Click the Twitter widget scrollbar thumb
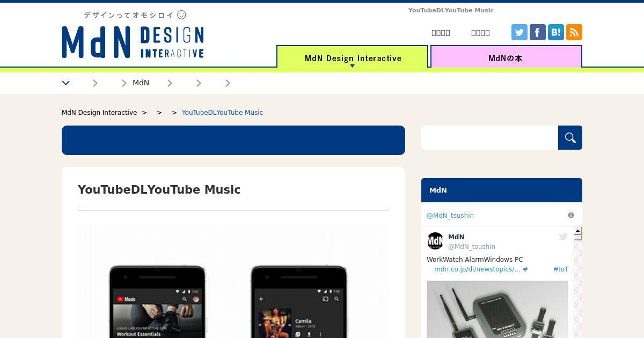 [578, 237]
